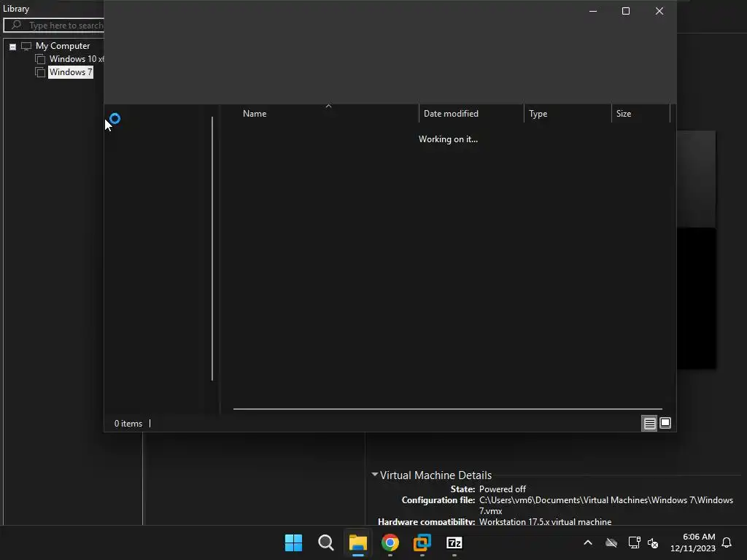Switch to VMware Workstation taskbar icon
Viewport: 747px width, 560px height.
click(422, 542)
